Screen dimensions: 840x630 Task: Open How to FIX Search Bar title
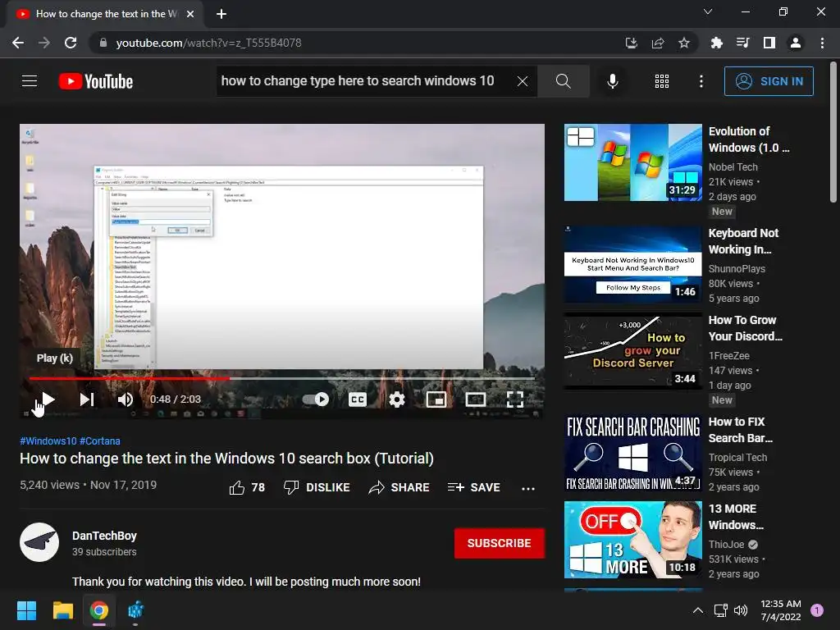tap(741, 430)
